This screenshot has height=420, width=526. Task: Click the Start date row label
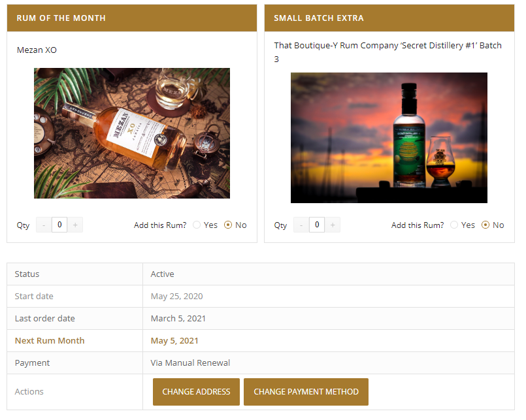(x=34, y=296)
